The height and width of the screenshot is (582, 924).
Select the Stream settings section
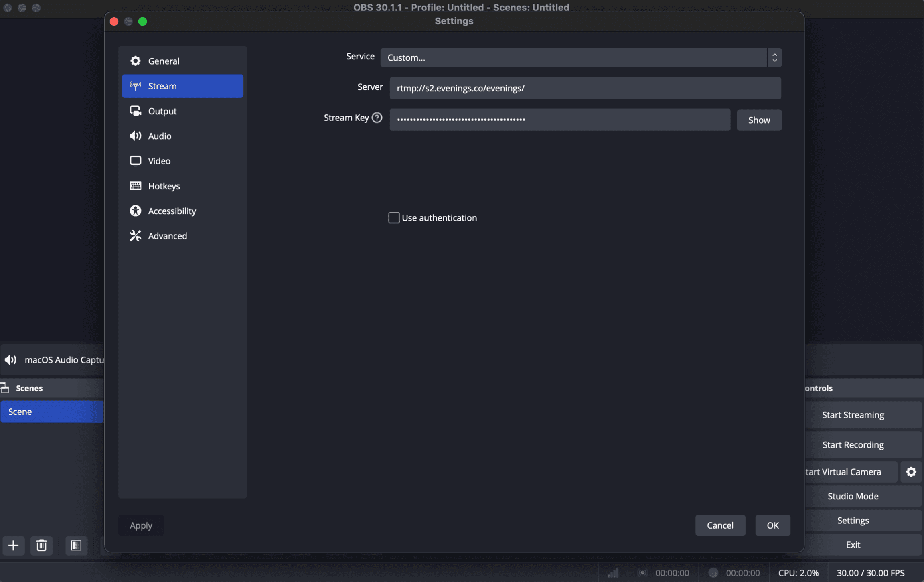tap(182, 86)
